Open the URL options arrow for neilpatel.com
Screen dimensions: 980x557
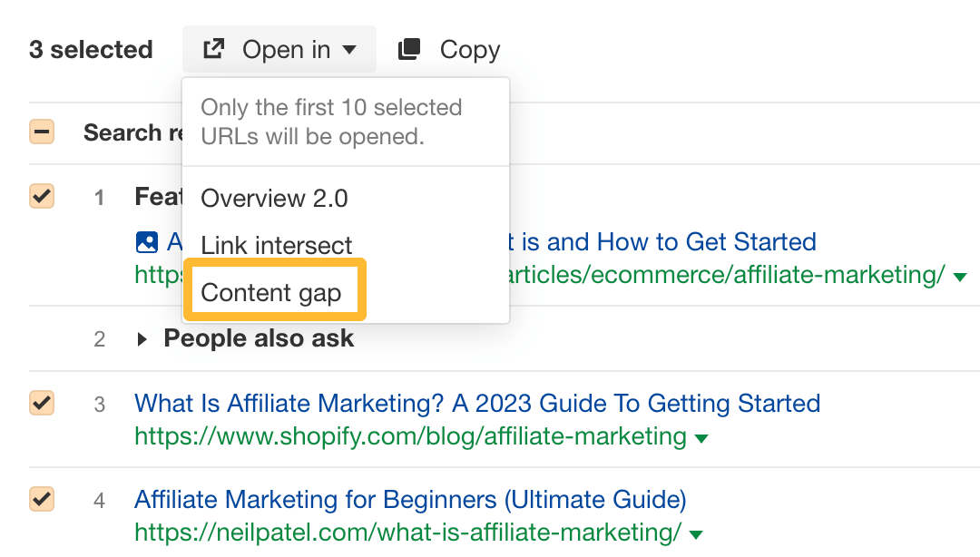coord(694,534)
